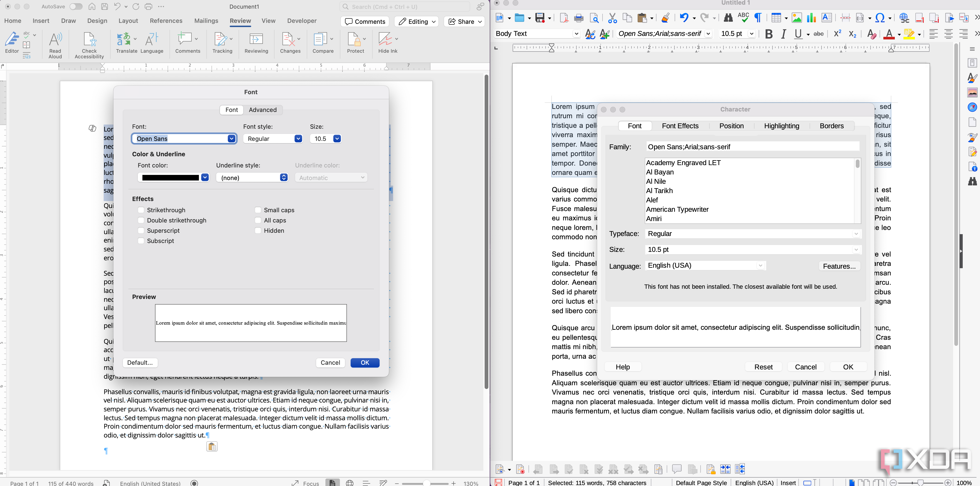Open the Editing mode dropdown in Word
The image size is (980, 486).
click(x=416, y=22)
